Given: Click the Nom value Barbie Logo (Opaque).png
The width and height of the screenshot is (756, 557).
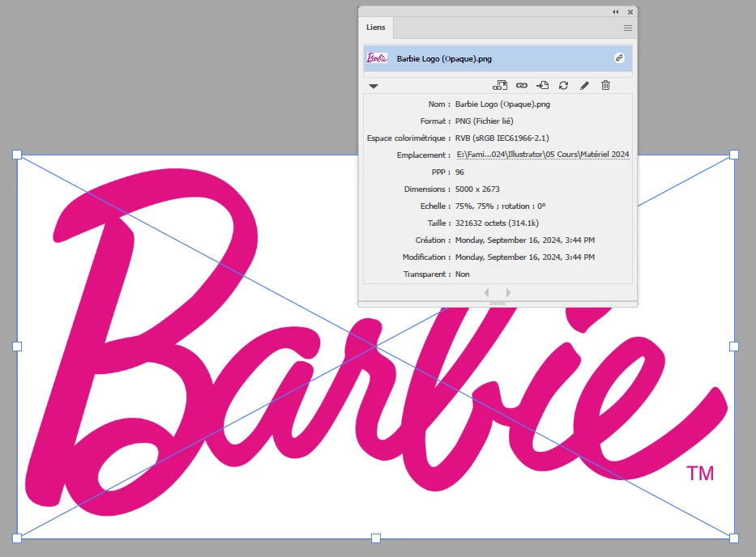Looking at the screenshot, I should 502,104.
